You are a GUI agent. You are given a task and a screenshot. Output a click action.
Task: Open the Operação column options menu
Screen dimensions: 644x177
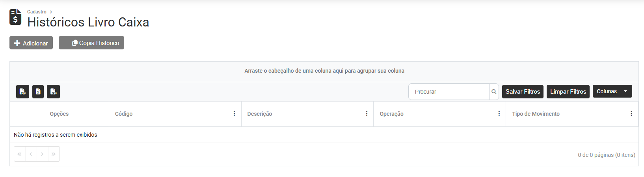click(x=499, y=114)
